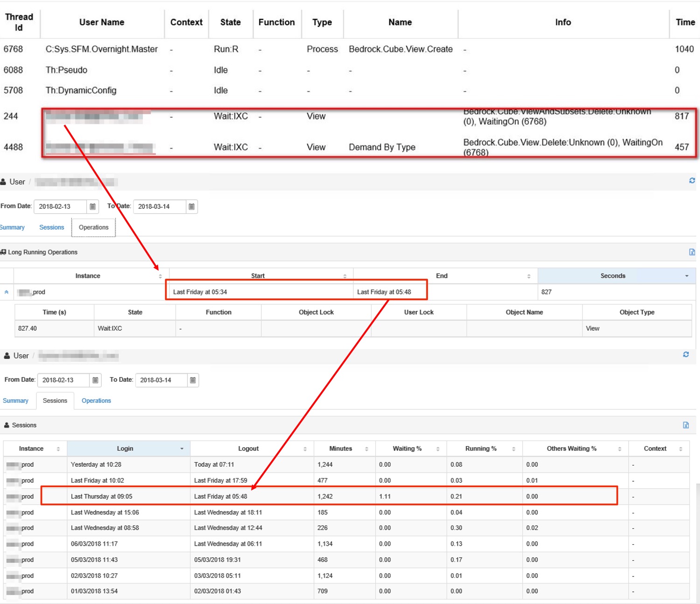This screenshot has height=604, width=700.
Task: Click 827 seconds value cell
Action: [x=546, y=292]
